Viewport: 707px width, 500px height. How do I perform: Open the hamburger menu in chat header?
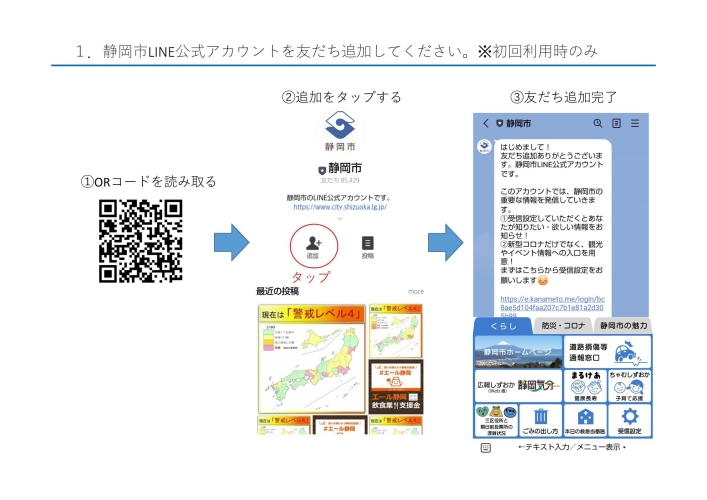tap(635, 123)
